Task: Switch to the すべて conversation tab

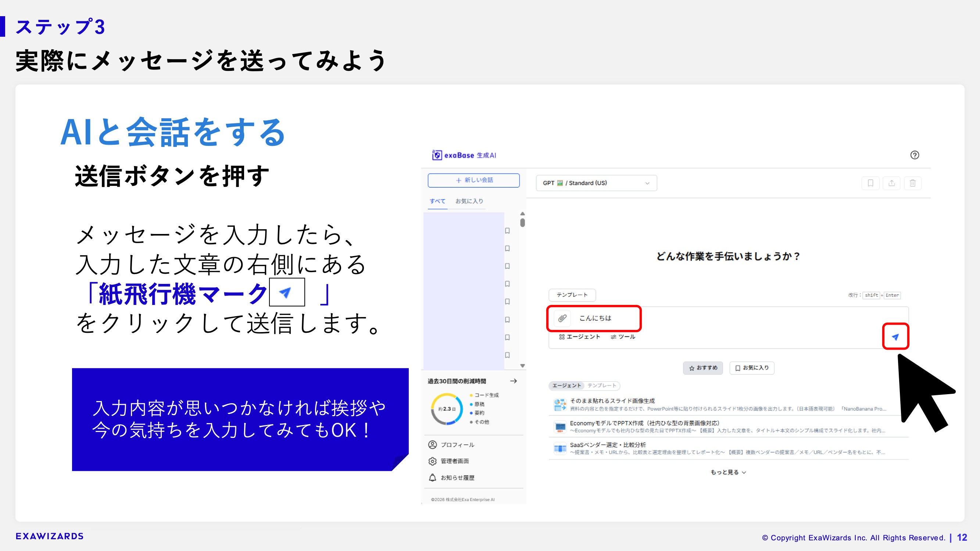Action: click(437, 201)
